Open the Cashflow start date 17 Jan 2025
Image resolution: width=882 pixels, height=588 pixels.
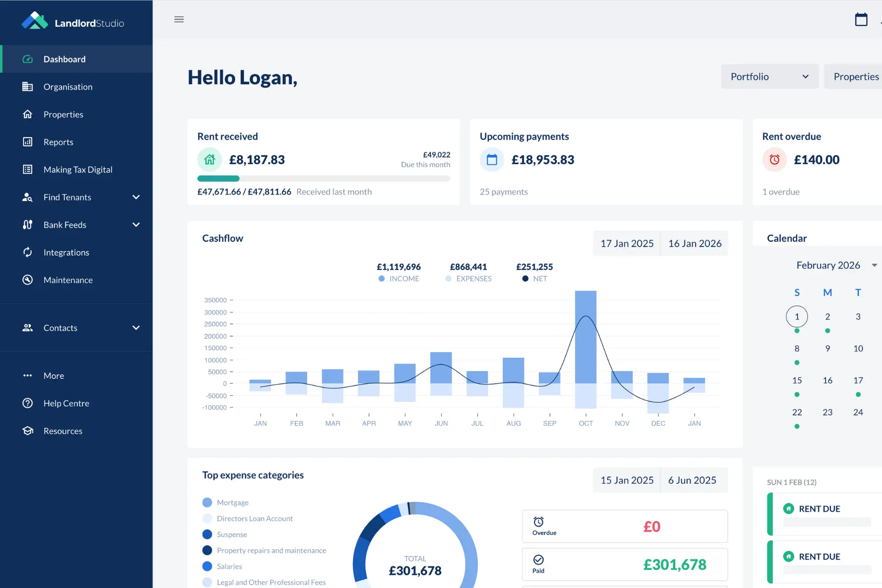coord(627,244)
